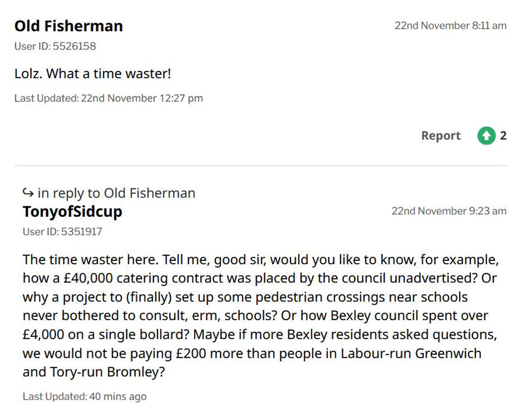Click the words "Labour-run Greenwich"
Viewport: 532px width, 410px height.
411,352
